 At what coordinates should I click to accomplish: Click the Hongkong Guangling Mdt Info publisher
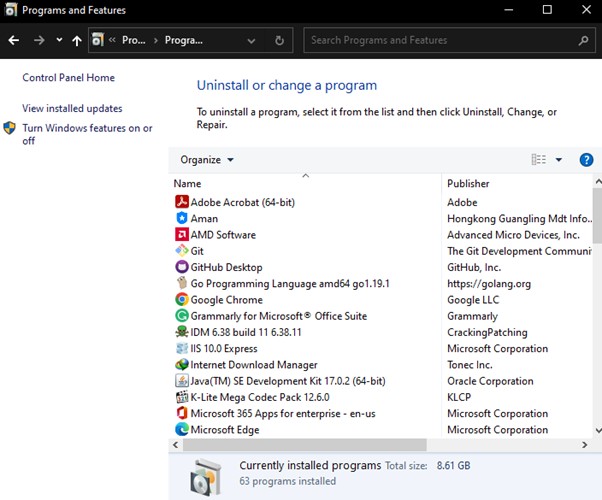pos(519,219)
